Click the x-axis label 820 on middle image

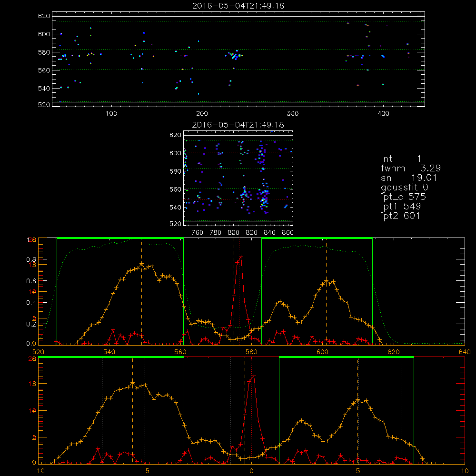(252, 233)
